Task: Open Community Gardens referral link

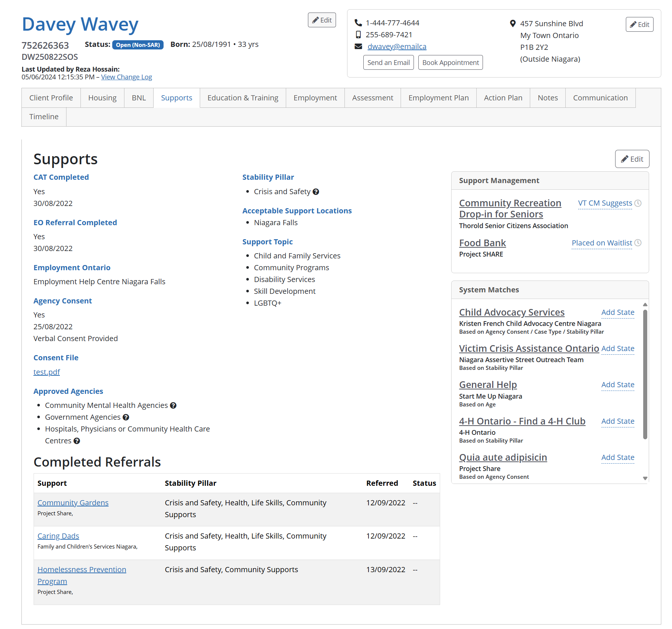Action: [x=73, y=503]
